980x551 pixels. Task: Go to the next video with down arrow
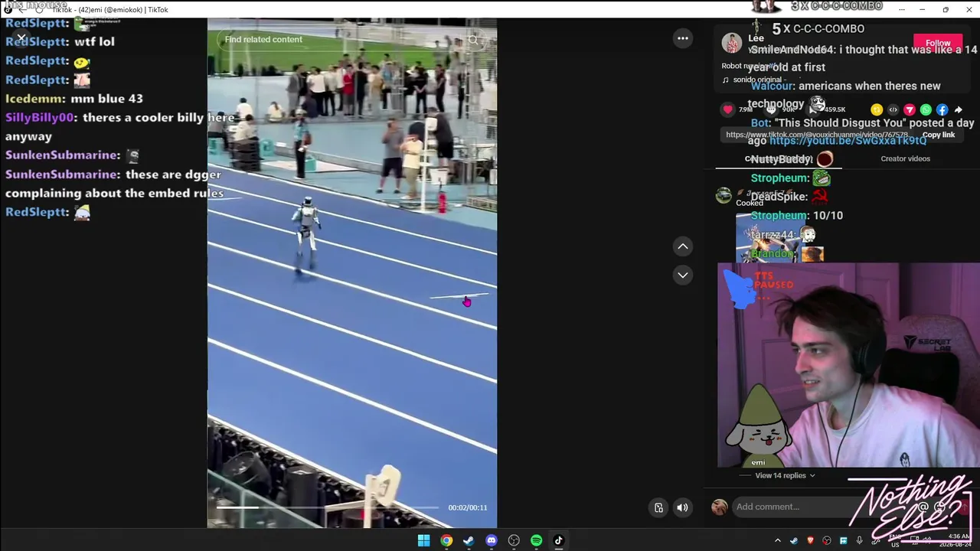(x=682, y=275)
